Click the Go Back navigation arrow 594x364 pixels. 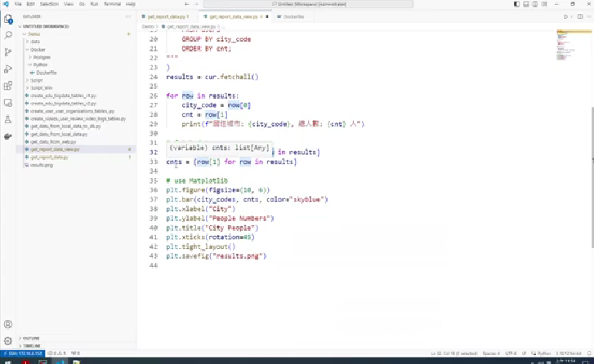point(187,4)
